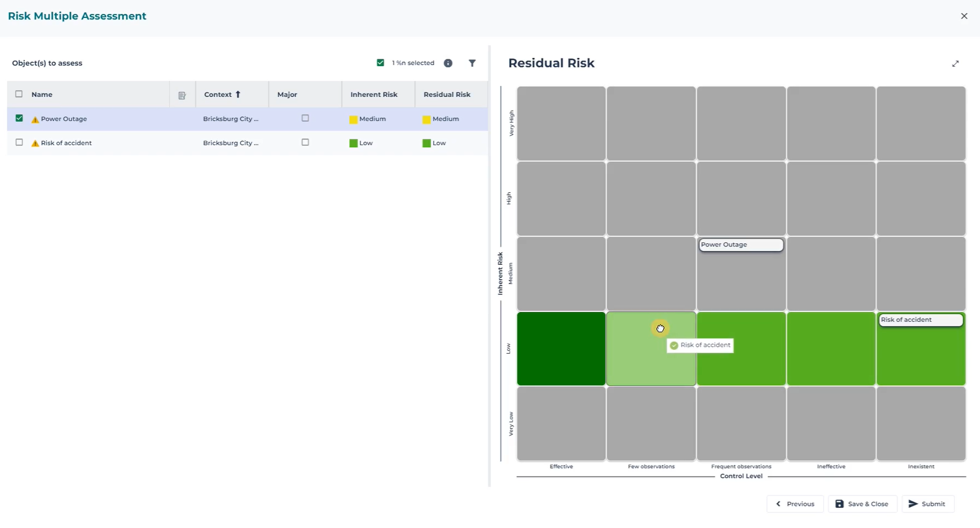Expand the Residual Risk matrix to fullscreen
Viewport: 980px width, 528px height.
[955, 64]
